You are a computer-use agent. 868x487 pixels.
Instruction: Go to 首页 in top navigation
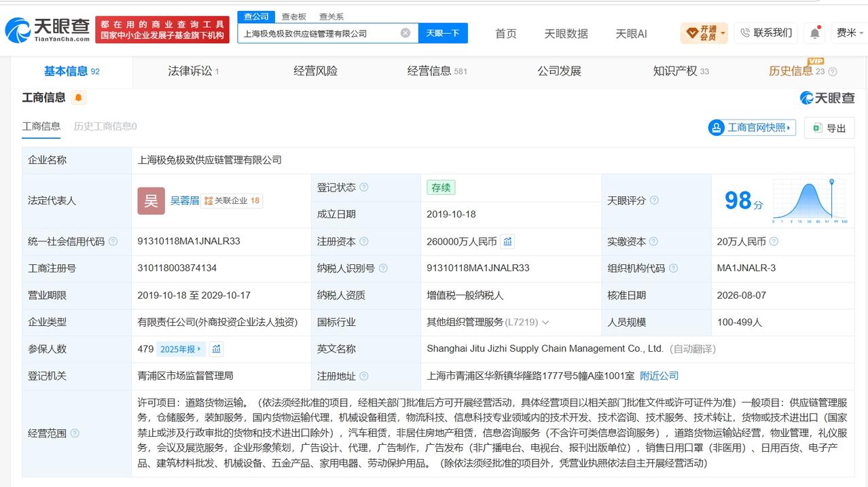[x=505, y=33]
